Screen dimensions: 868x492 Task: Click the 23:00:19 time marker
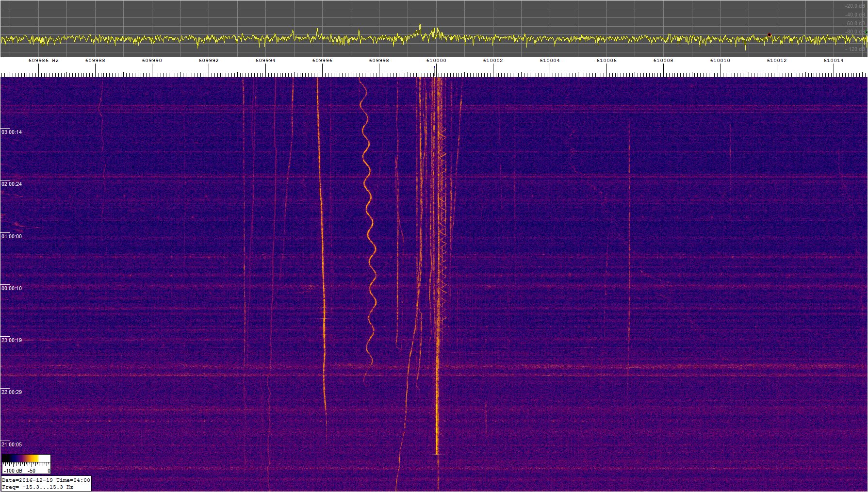[x=12, y=340]
